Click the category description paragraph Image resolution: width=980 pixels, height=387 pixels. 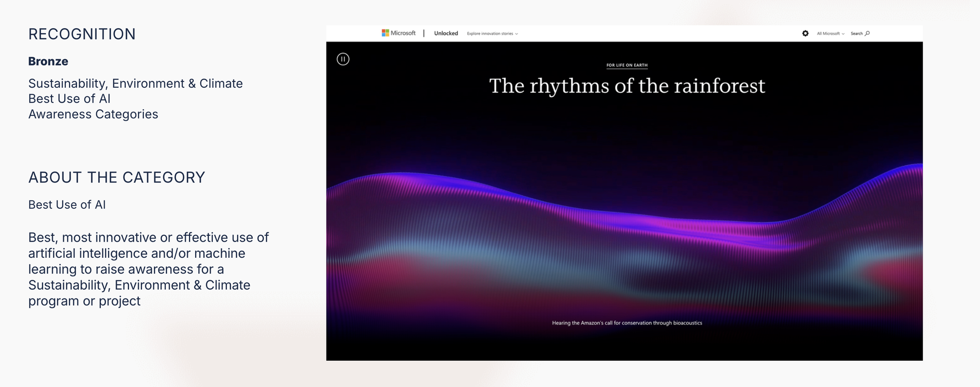pyautogui.click(x=149, y=269)
